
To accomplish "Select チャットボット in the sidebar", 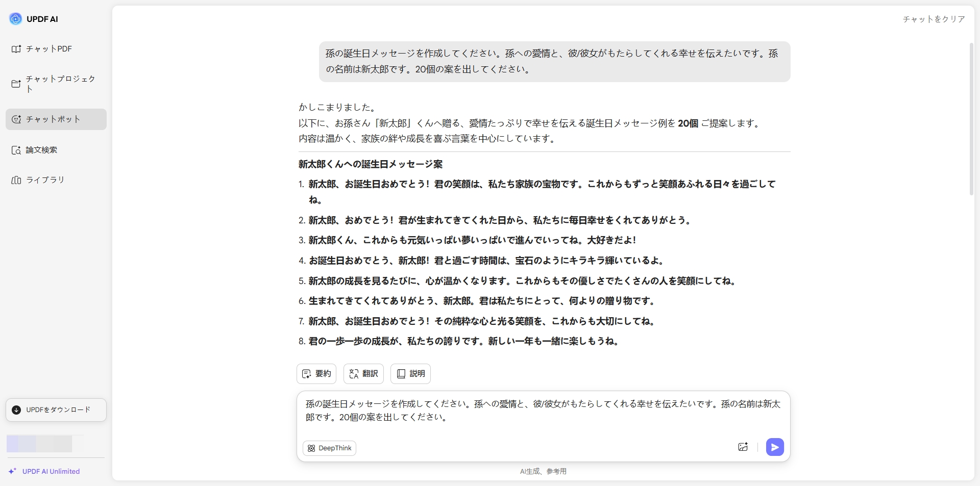I will pos(56,119).
